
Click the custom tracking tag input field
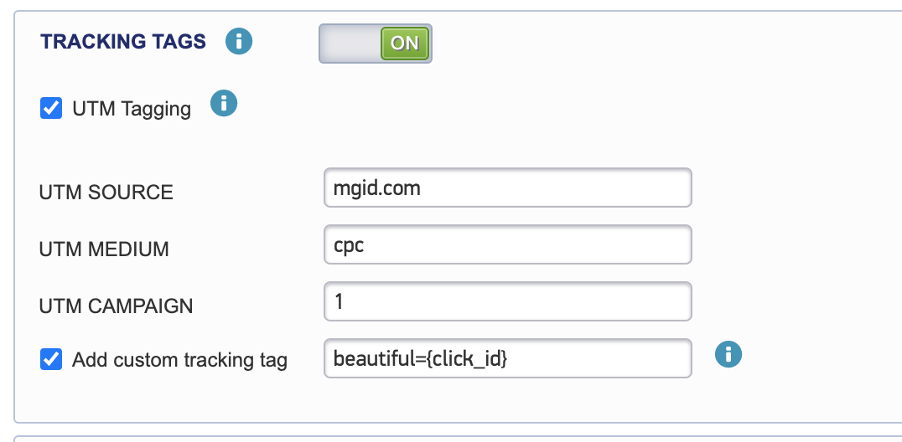(x=507, y=359)
